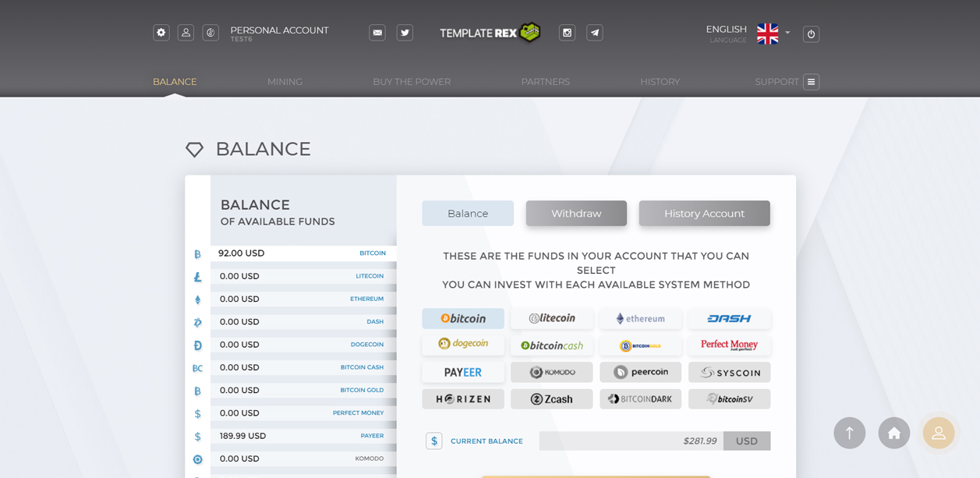Image resolution: width=980 pixels, height=478 pixels.
Task: Click the Bitcoin symbol beside 92.00 USD
Action: pos(197,254)
